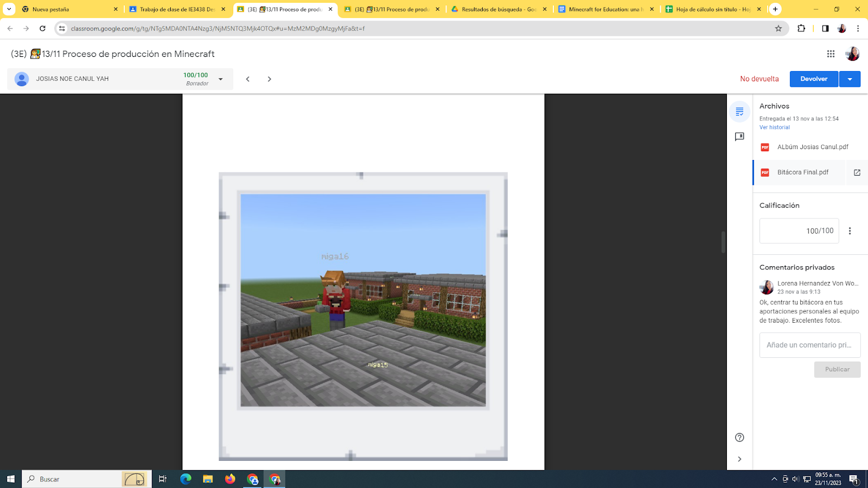Click the commenter name Lorena Hernandez Von Wo...

click(x=818, y=284)
